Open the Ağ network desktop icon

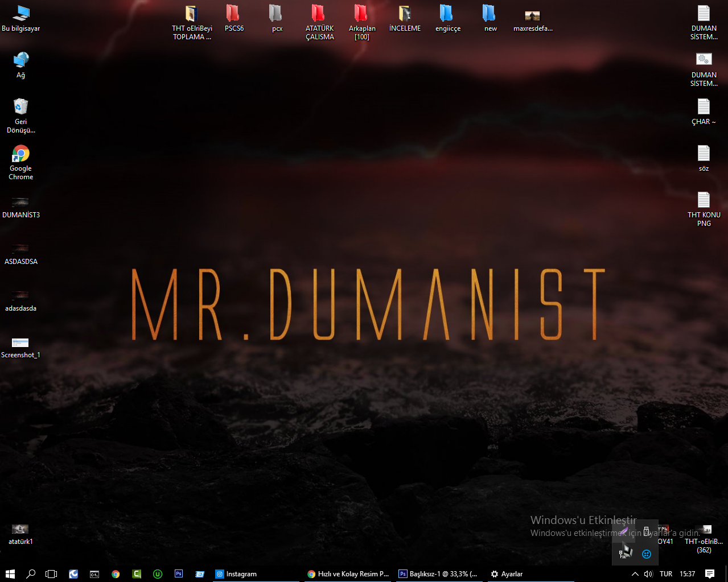coord(21,65)
